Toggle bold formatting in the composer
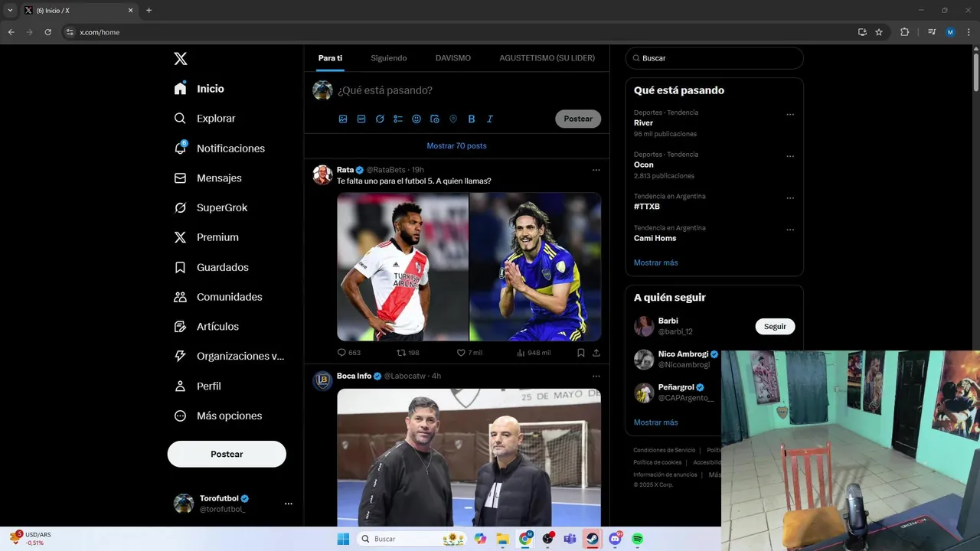The height and width of the screenshot is (551, 980). pyautogui.click(x=472, y=119)
